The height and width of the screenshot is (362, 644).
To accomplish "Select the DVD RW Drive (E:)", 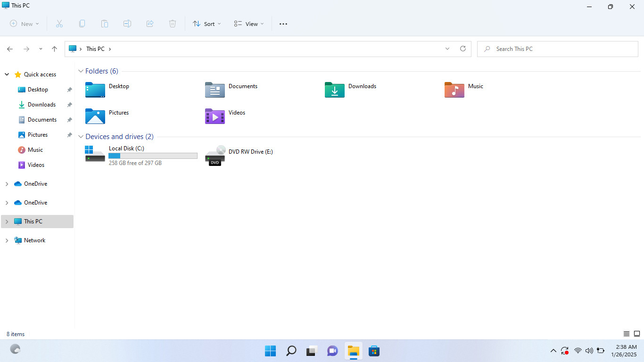I will [239, 156].
